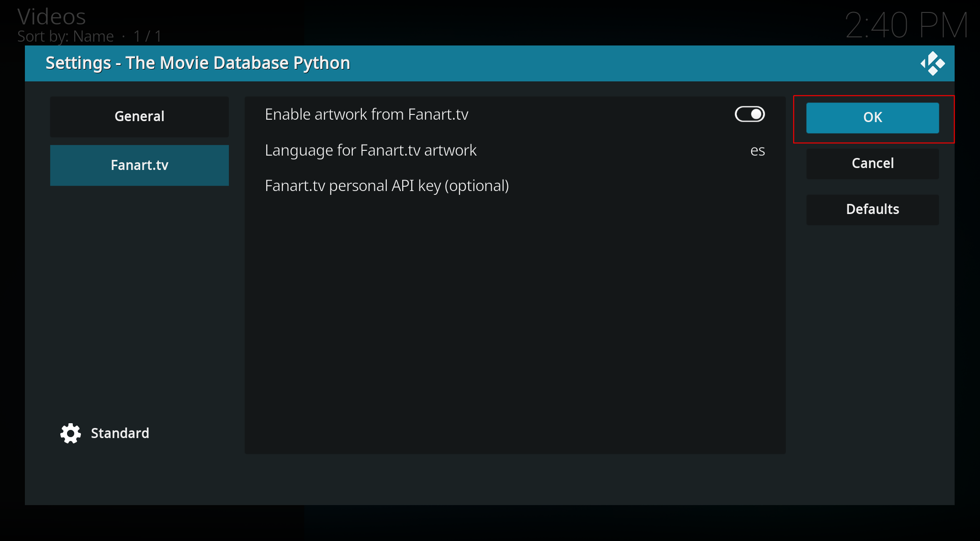Select the Fanart.tv personal API key field
This screenshot has width=980, height=541.
(x=387, y=186)
